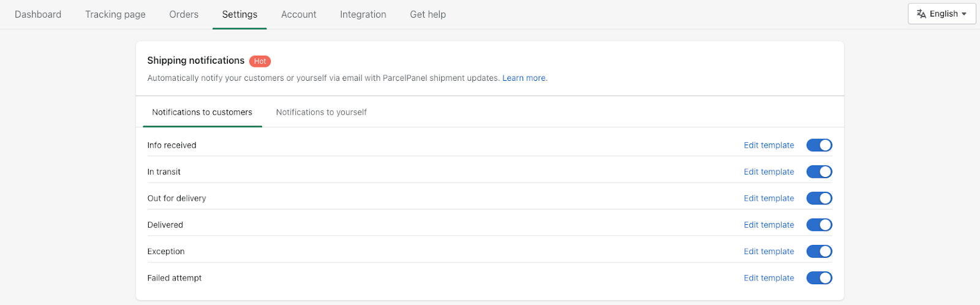The height and width of the screenshot is (305, 980).
Task: Click the Learn more link
Action: pos(524,78)
